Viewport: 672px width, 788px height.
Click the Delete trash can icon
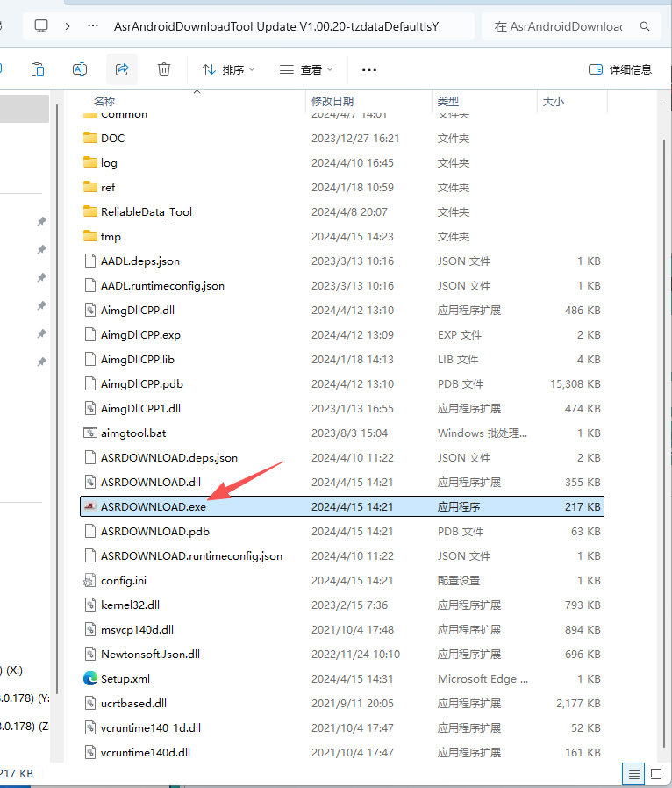point(164,69)
